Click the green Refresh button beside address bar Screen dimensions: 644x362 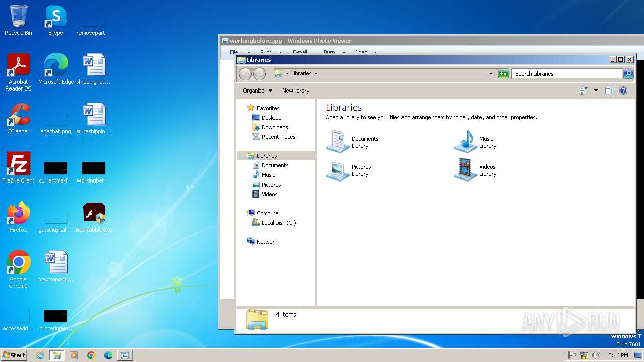tap(503, 74)
